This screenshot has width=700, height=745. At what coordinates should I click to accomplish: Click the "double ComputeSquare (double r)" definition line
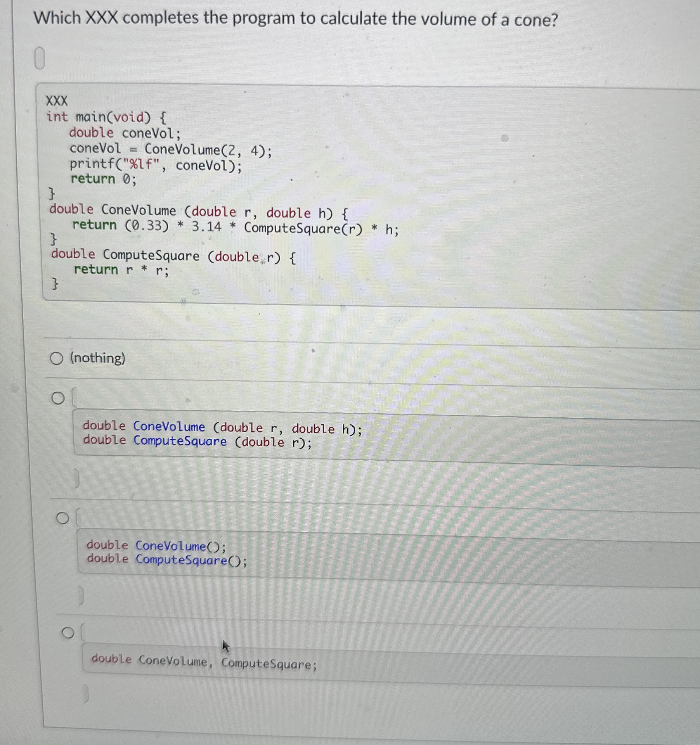172,255
